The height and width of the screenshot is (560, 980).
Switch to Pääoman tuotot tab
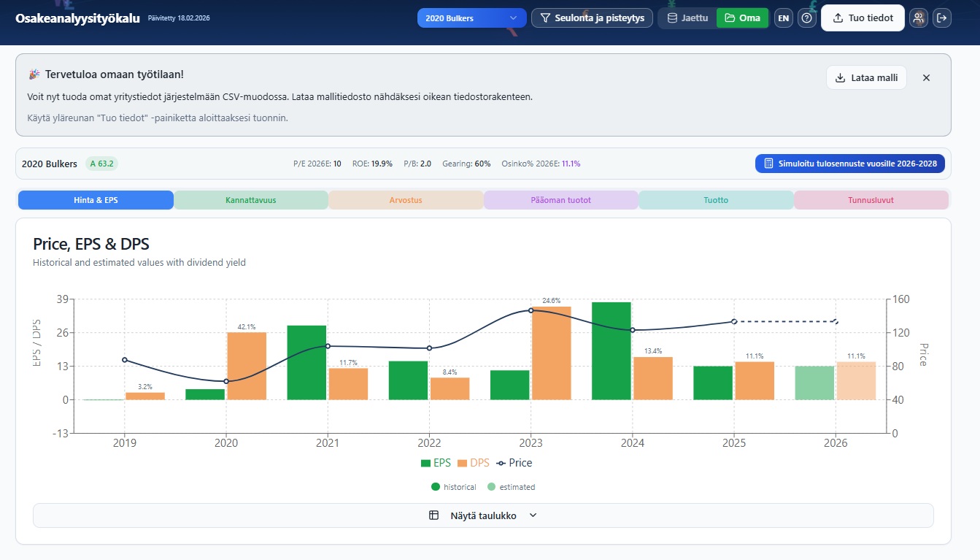[x=560, y=200]
